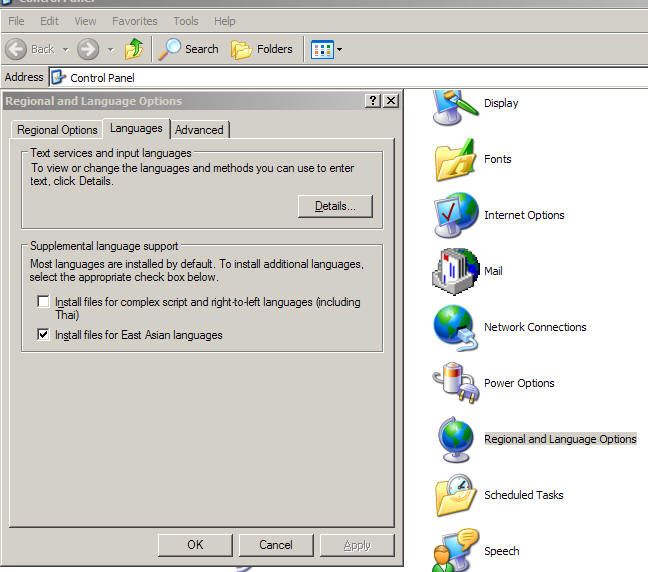Image resolution: width=648 pixels, height=572 pixels.
Task: Click the Cancel button
Action: click(276, 545)
